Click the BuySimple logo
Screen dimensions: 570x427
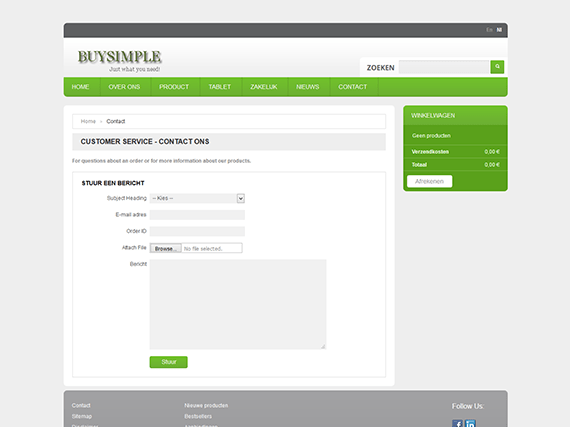[120, 61]
